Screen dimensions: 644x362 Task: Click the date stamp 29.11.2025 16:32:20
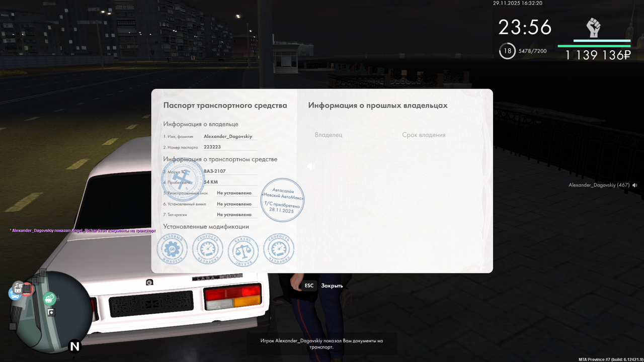pyautogui.click(x=518, y=3)
